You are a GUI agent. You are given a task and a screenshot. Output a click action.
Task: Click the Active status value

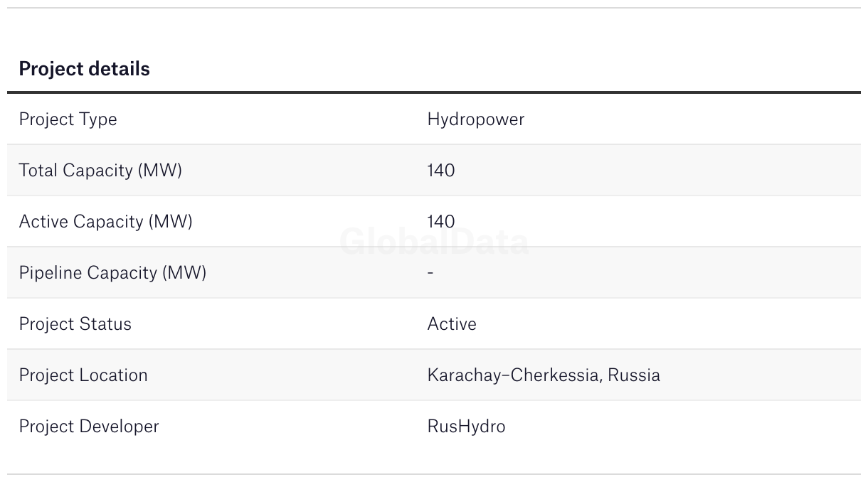click(452, 324)
